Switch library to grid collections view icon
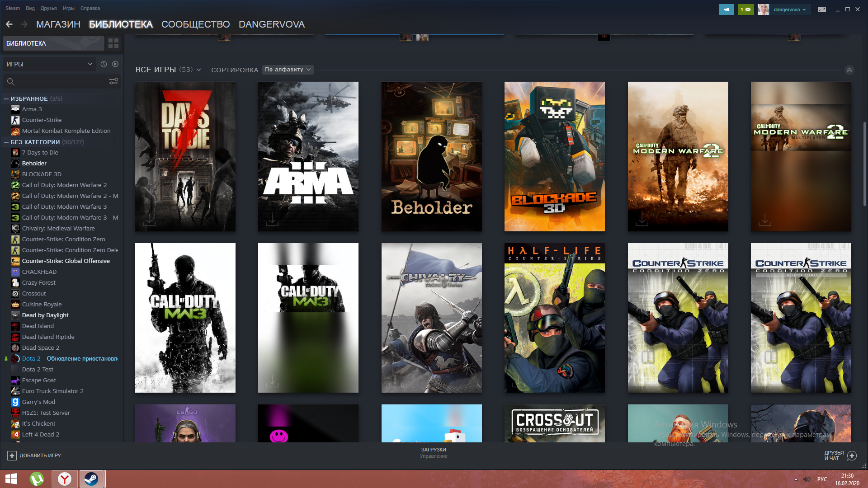 (113, 43)
